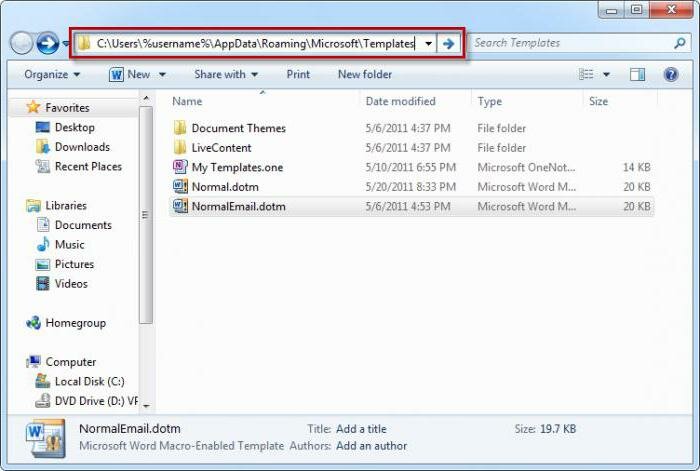Click the navigation pane scrollbar thumb
The image size is (700, 471).
click(x=146, y=215)
